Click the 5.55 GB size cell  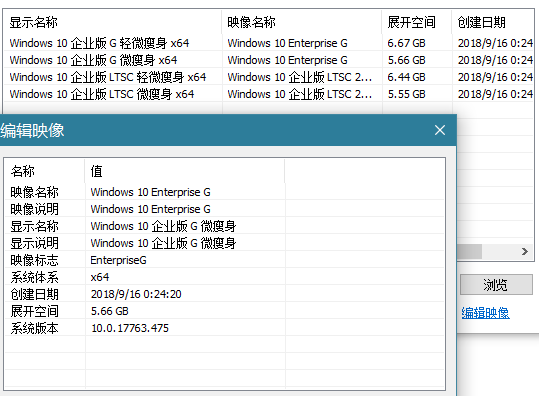[x=406, y=94]
